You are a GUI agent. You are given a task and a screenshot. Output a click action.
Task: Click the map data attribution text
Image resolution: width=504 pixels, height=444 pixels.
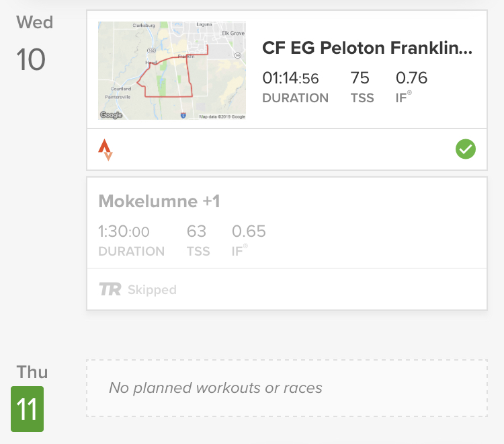click(222, 116)
